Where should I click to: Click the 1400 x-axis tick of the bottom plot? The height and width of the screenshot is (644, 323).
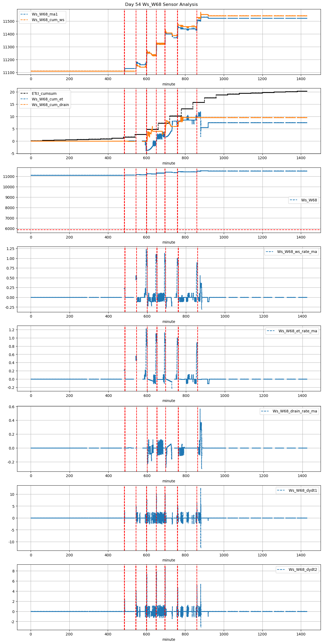pyautogui.click(x=301, y=634)
